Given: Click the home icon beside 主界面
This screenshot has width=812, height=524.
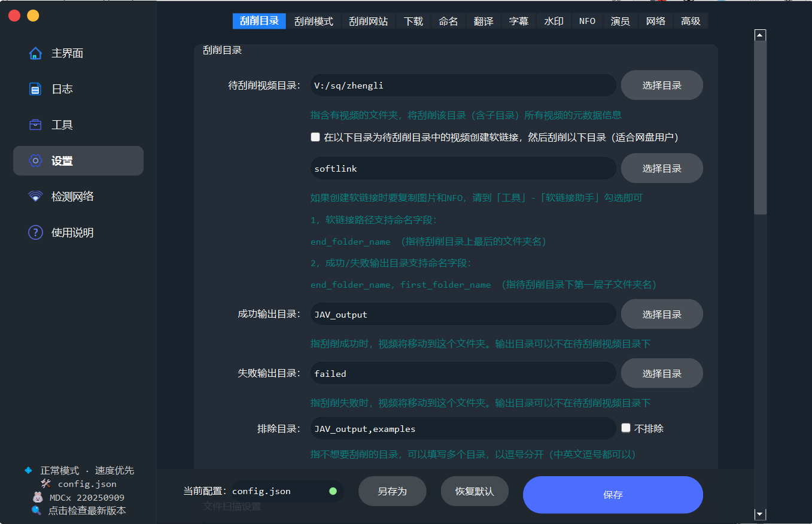Looking at the screenshot, I should point(35,53).
